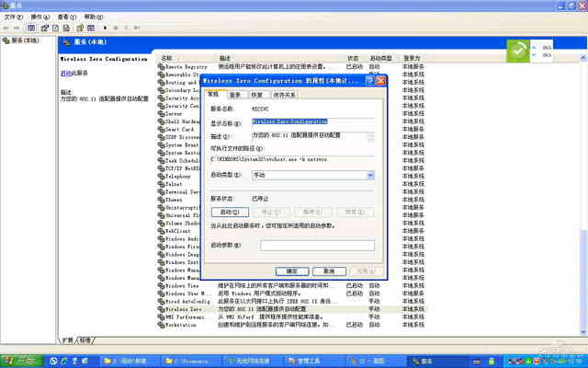The width and height of the screenshot is (588, 368).
Task: Select the WMI Performance service row
Action: (290, 316)
